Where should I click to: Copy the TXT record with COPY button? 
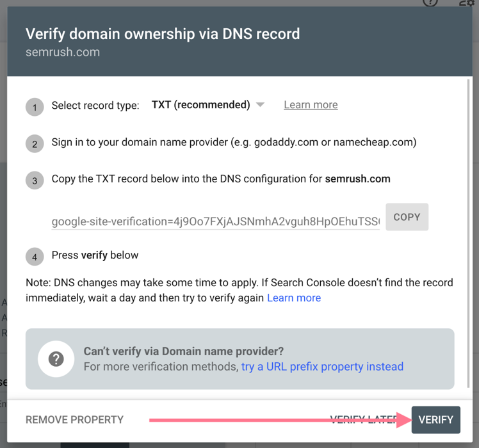click(x=407, y=218)
